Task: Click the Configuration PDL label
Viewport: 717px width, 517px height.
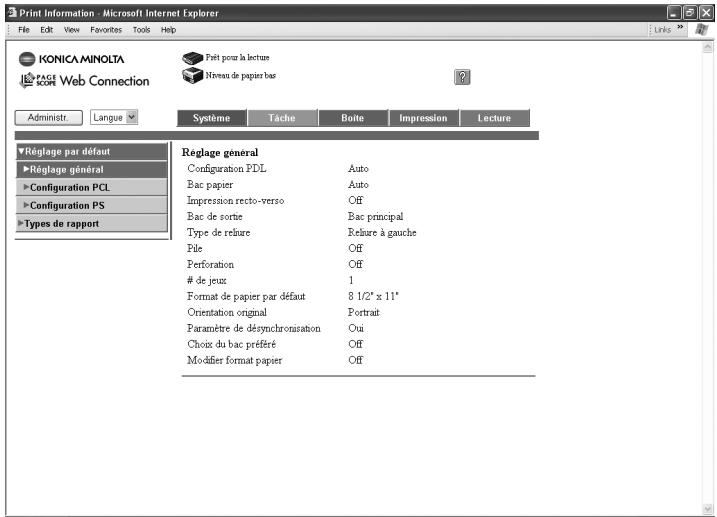Action: [x=226, y=168]
